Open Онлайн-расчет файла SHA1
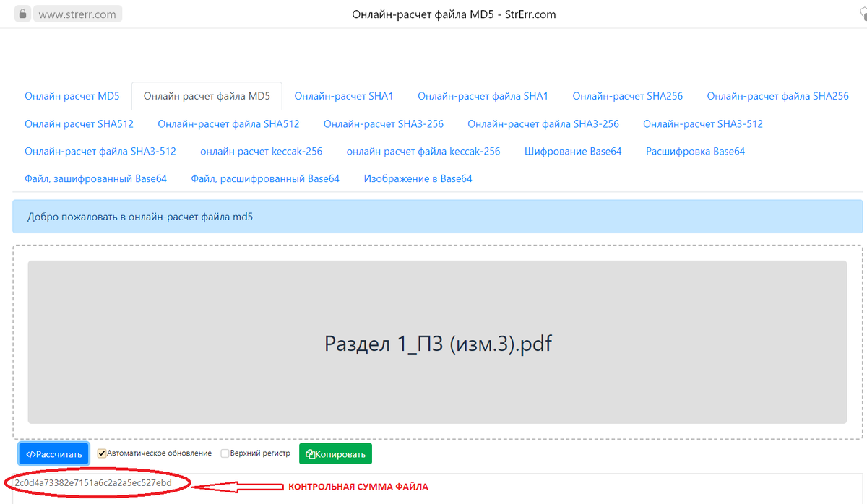 tap(483, 95)
